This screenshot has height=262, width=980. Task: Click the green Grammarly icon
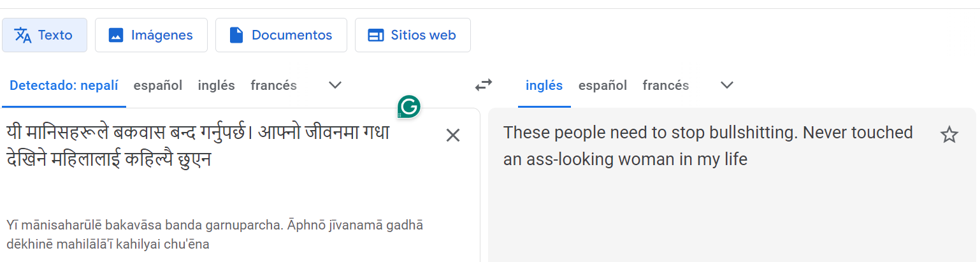pos(408,106)
